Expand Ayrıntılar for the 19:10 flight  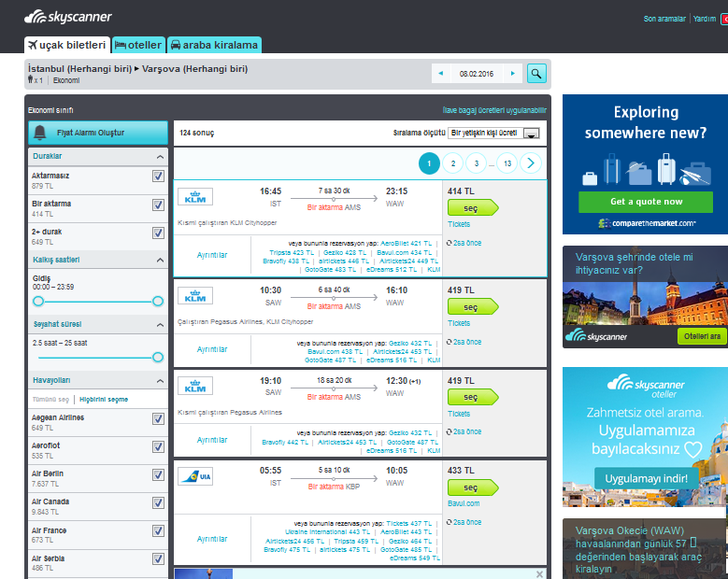[x=212, y=440]
